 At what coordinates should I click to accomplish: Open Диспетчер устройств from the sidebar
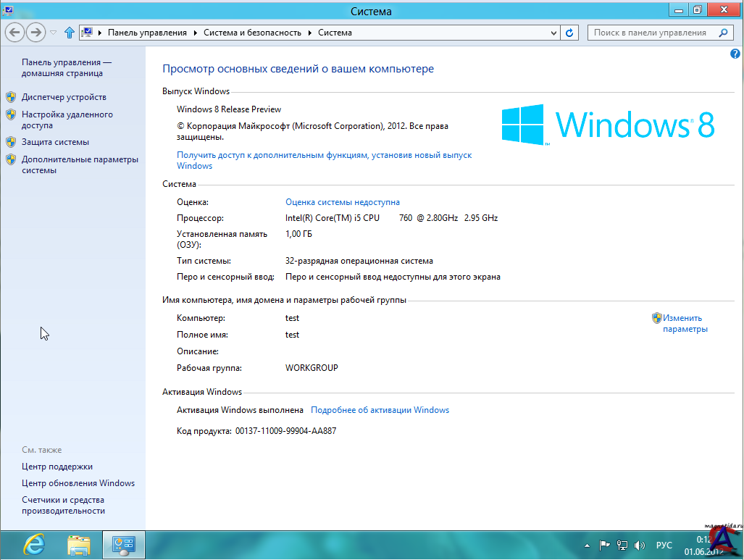coord(64,97)
